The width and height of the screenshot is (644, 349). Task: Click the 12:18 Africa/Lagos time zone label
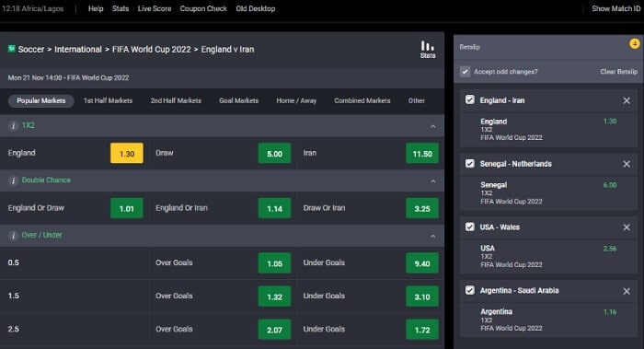(x=33, y=8)
